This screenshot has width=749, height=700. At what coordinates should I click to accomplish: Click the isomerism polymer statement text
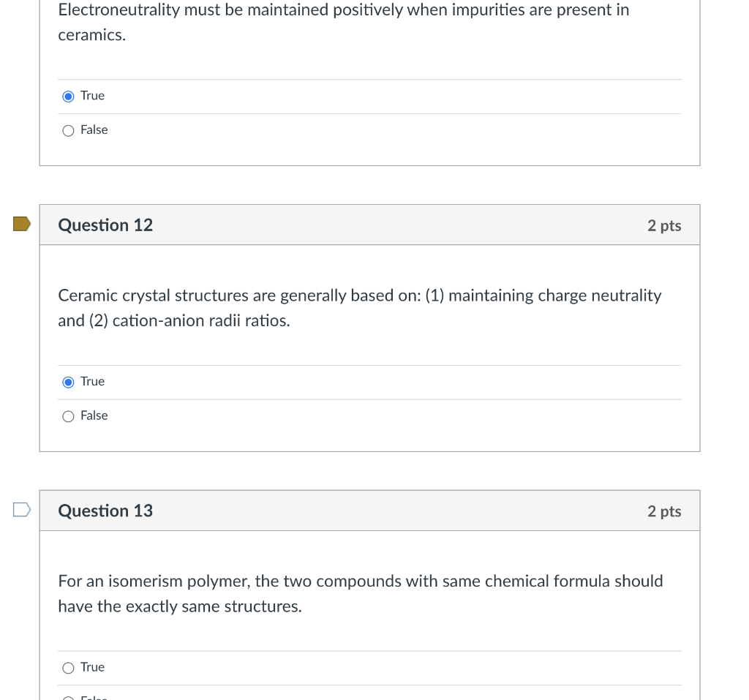[x=360, y=593]
